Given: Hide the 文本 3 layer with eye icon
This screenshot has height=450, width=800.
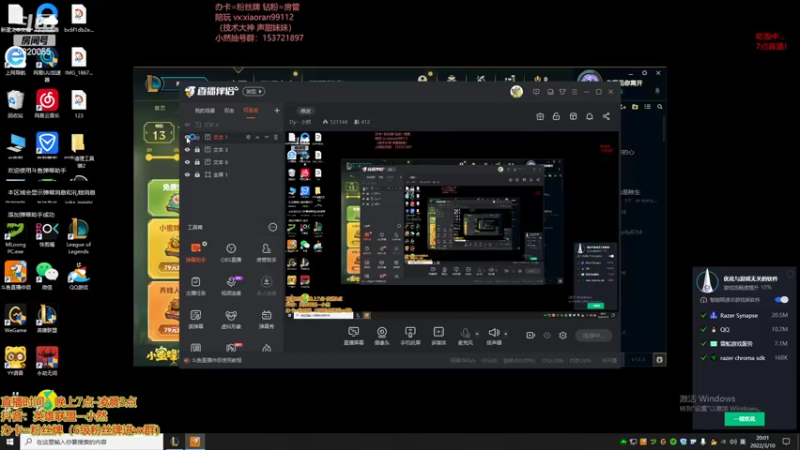Looking at the screenshot, I should 187,149.
